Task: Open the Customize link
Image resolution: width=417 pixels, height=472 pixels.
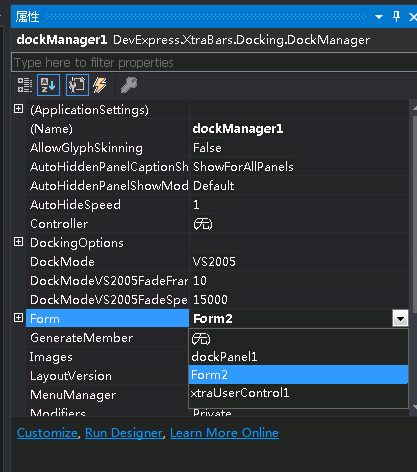Action: click(47, 433)
